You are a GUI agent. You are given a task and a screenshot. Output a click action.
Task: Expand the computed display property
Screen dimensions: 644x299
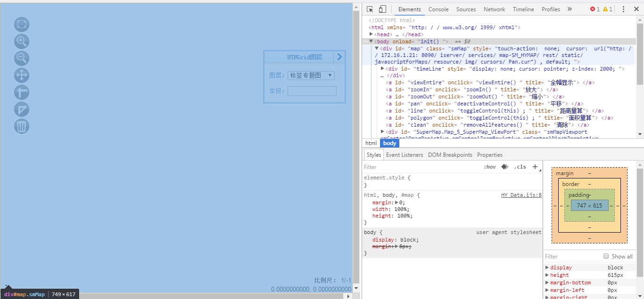pos(547,267)
